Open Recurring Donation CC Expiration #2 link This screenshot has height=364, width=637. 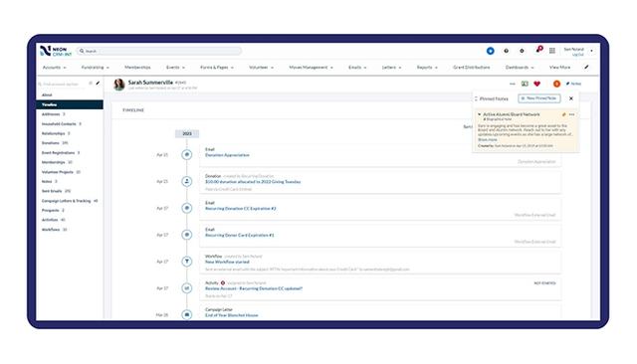coord(241,209)
